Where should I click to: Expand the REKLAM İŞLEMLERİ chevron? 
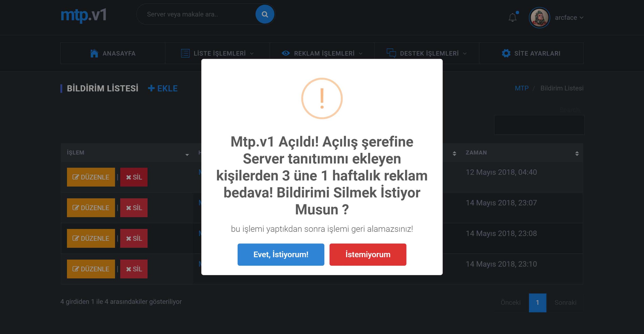(360, 54)
